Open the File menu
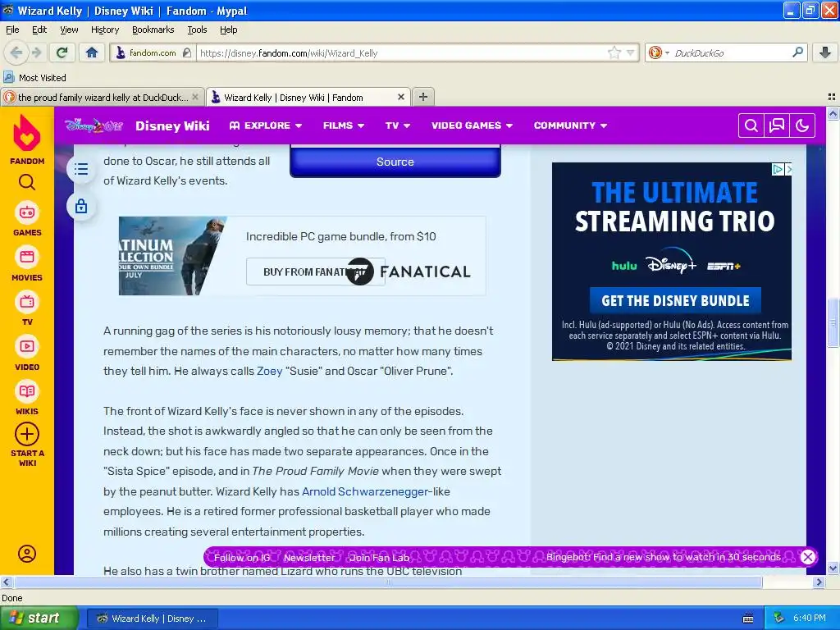This screenshot has height=630, width=840. click(x=12, y=30)
